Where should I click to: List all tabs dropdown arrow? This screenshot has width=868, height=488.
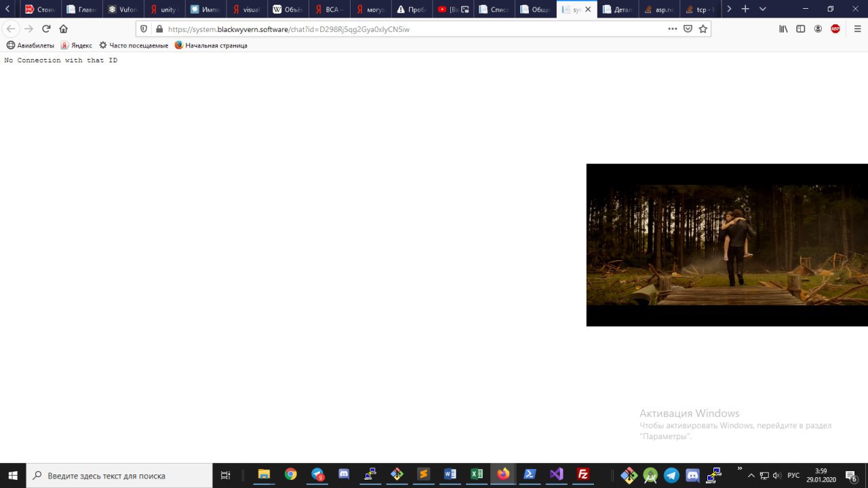763,9
